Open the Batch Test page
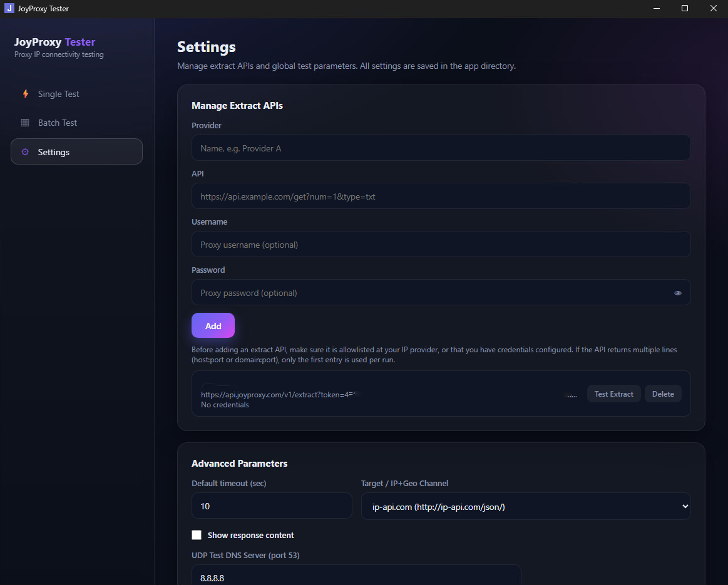This screenshot has height=585, width=728. click(76, 123)
